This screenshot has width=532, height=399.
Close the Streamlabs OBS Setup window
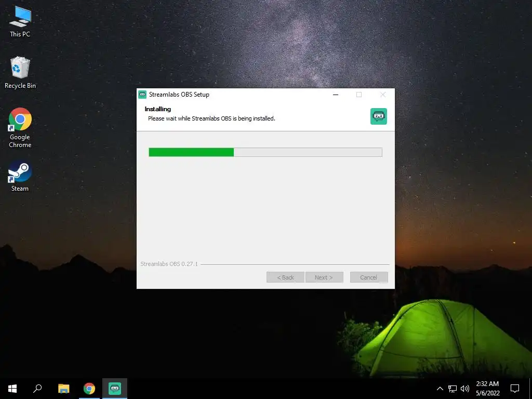coord(383,95)
